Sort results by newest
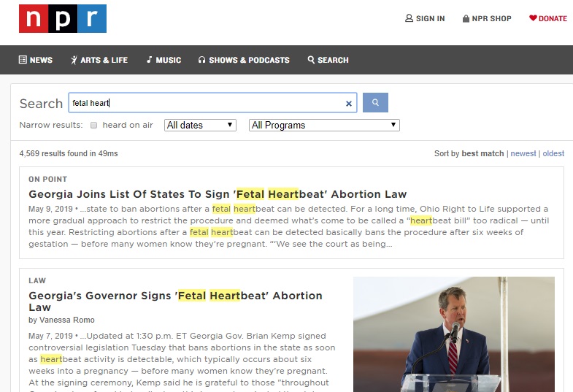The width and height of the screenshot is (573, 392). tap(523, 153)
